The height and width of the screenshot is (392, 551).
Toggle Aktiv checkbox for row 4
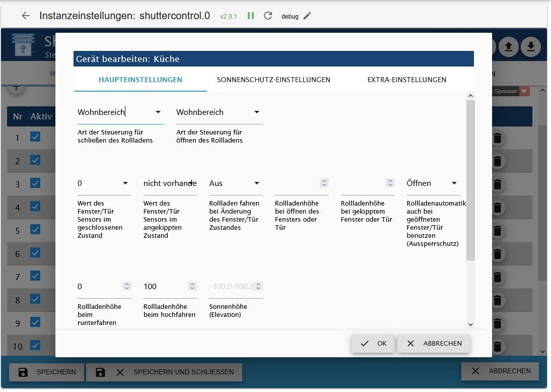(35, 206)
